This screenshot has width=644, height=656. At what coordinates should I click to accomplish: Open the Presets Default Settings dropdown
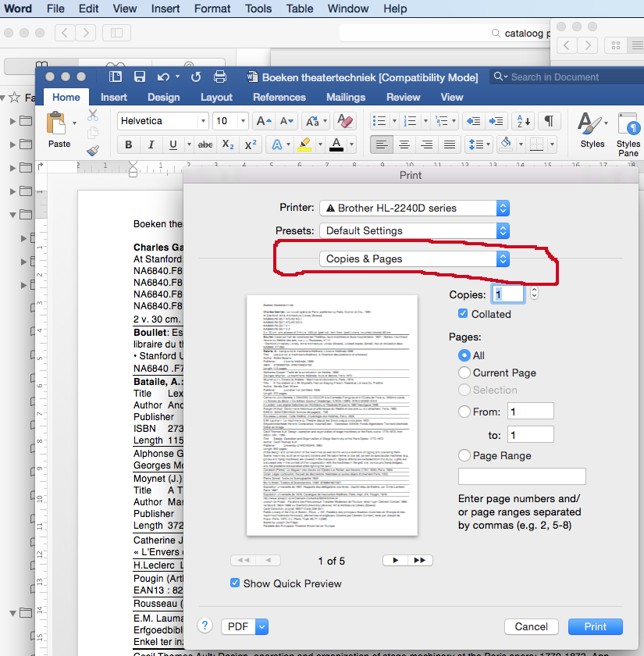click(415, 230)
